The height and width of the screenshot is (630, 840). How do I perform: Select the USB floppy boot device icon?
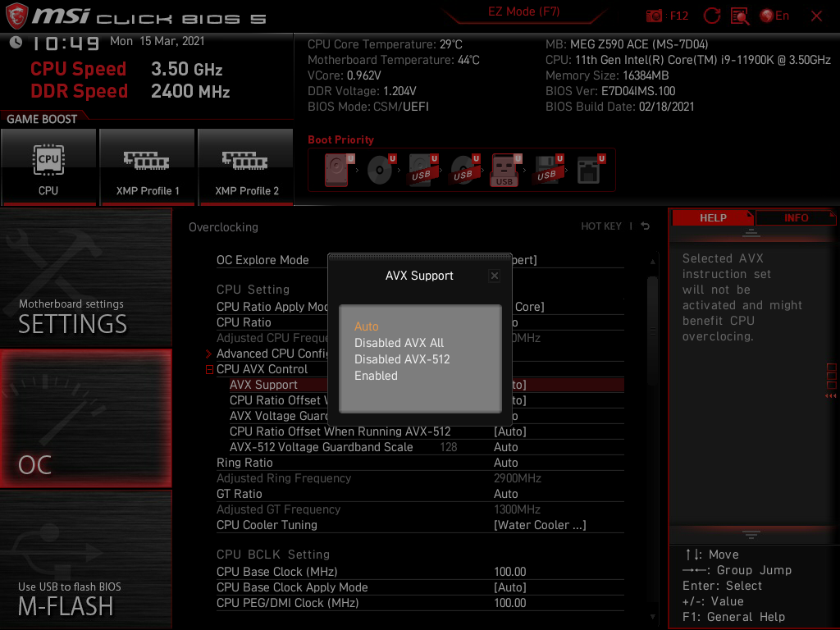click(549, 170)
